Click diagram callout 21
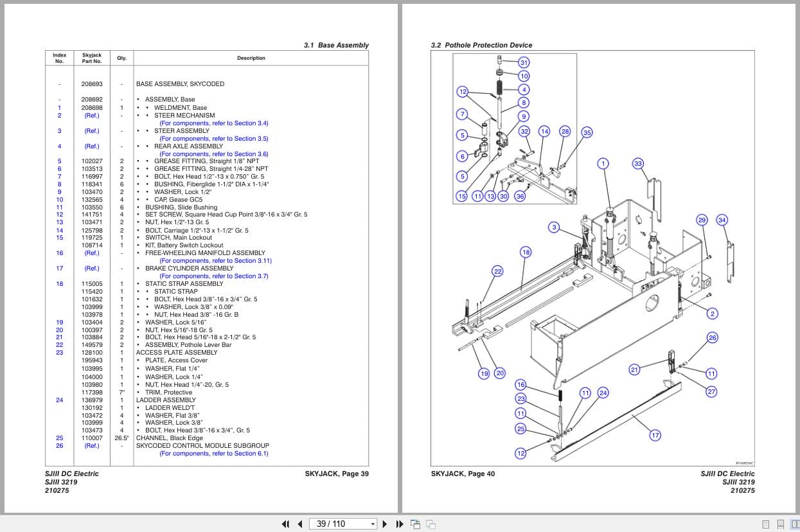Screen dimensions: 800x532 pos(634,369)
